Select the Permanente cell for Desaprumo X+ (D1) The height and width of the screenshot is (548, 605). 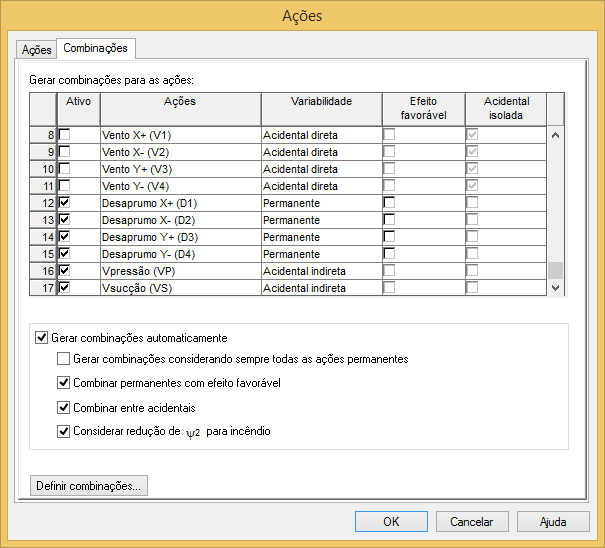point(322,203)
